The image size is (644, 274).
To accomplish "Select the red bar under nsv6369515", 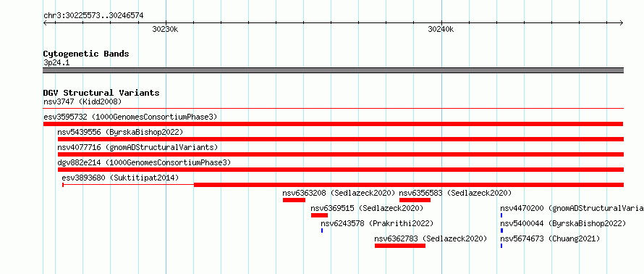I will tap(319, 215).
